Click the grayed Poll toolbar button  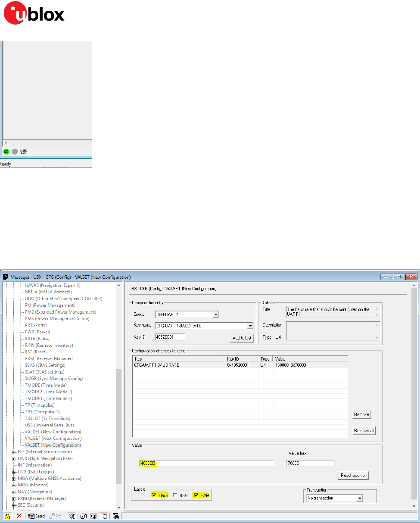tap(56, 516)
